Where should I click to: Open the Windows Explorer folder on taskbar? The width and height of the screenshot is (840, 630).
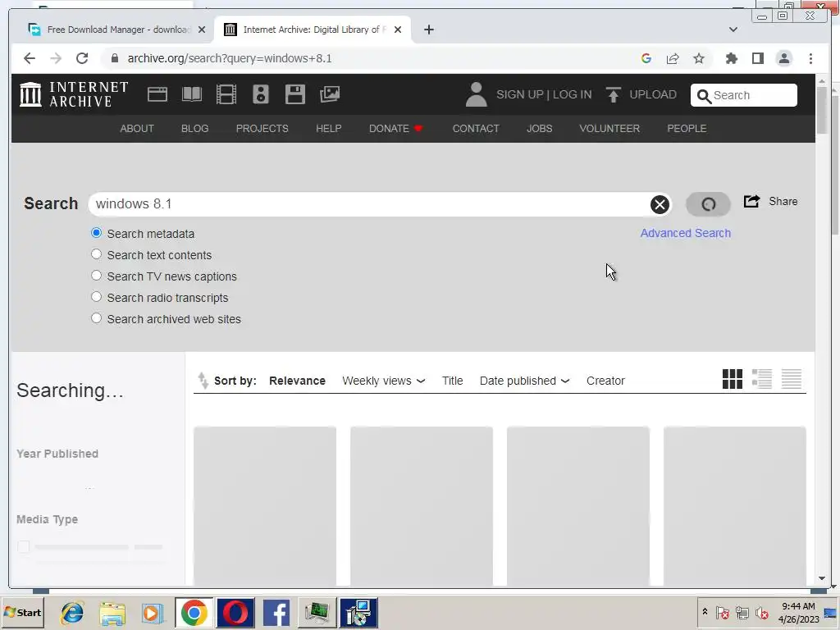112,614
